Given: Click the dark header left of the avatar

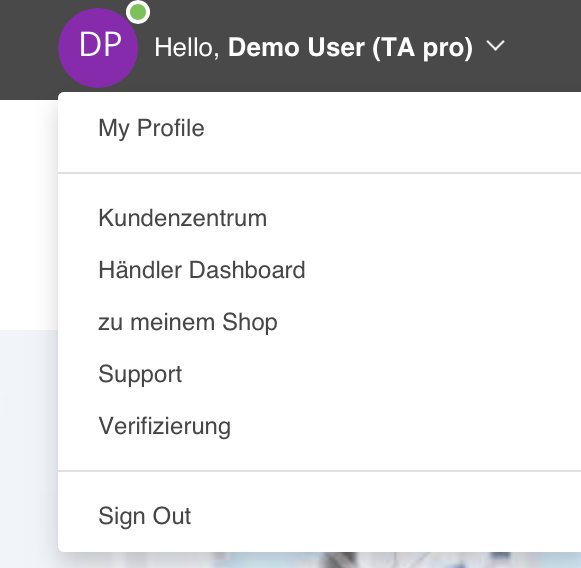Looking at the screenshot, I should click(x=28, y=48).
